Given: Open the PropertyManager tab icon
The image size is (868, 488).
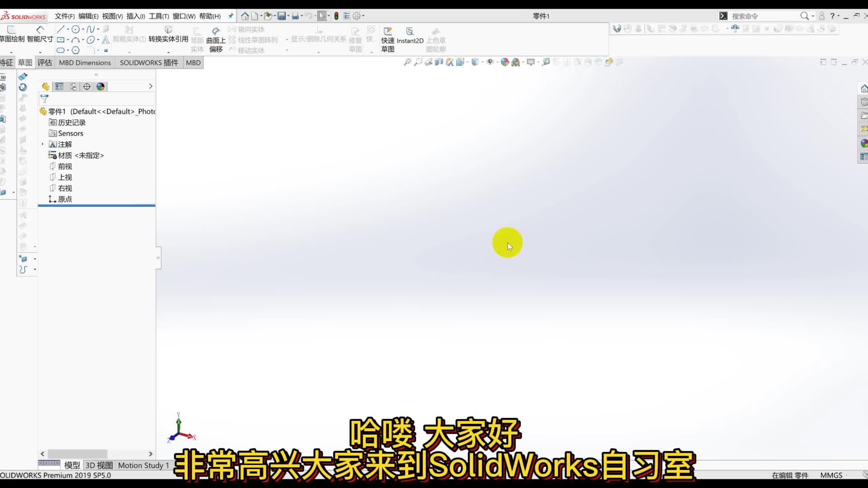Looking at the screenshot, I should pyautogui.click(x=59, y=86).
